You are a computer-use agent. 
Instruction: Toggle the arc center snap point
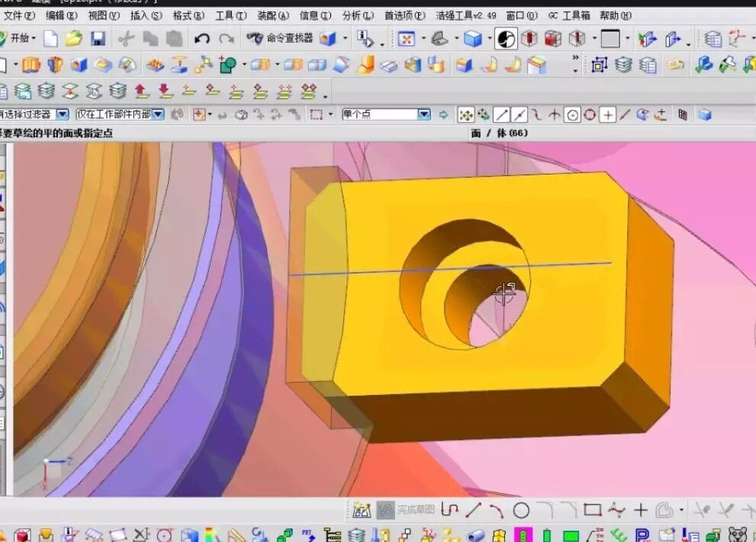pos(571,115)
